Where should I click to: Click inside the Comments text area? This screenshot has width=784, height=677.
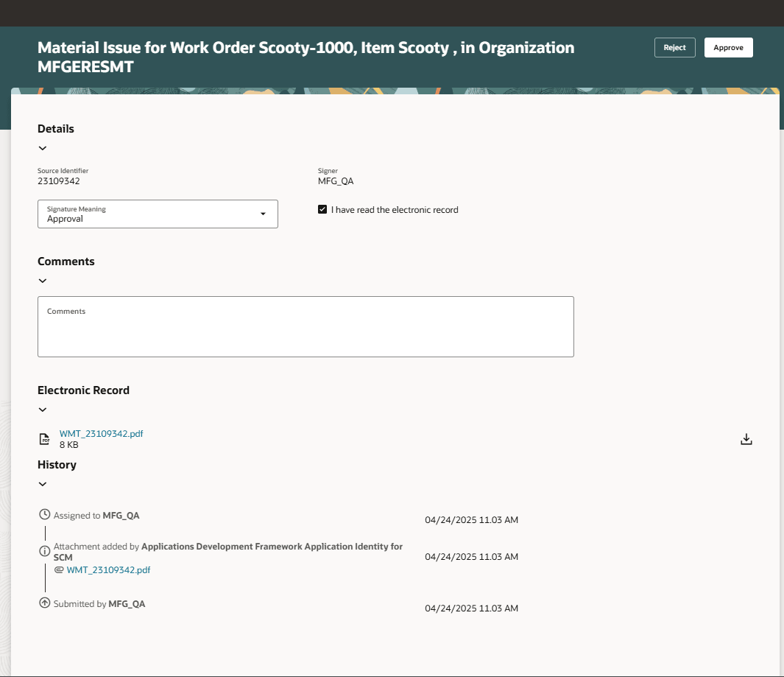pyautogui.click(x=306, y=326)
